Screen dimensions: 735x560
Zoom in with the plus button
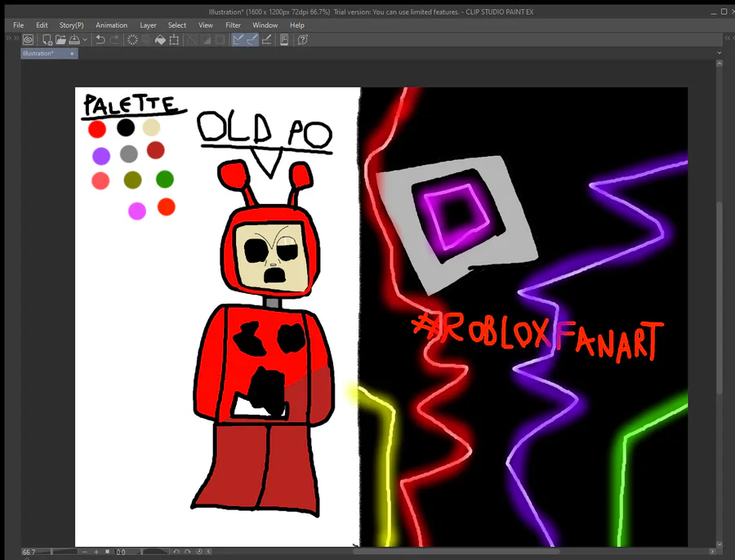(x=96, y=552)
